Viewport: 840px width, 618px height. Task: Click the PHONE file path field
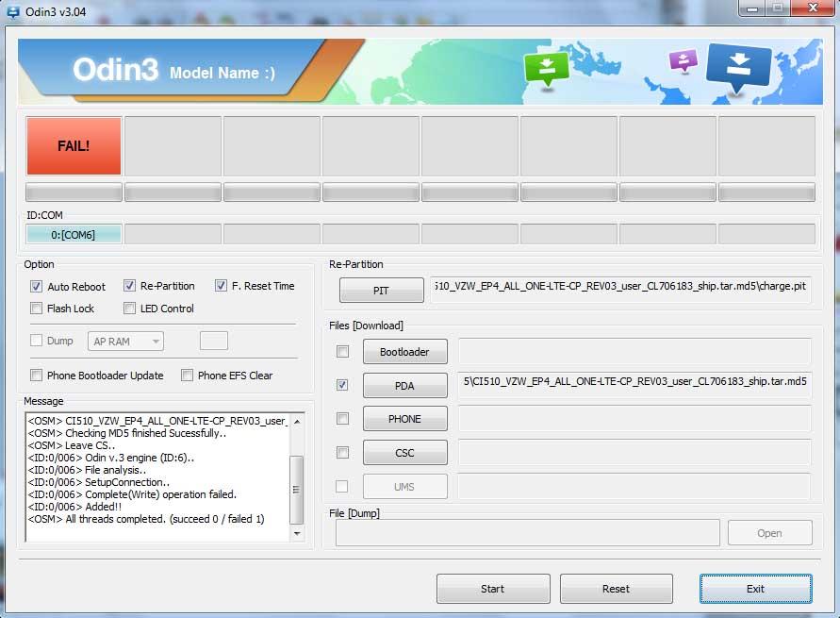coord(634,419)
